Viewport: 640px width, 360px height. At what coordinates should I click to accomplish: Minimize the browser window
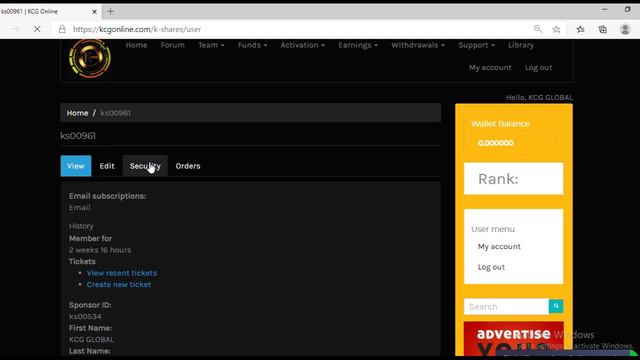coord(604,9)
